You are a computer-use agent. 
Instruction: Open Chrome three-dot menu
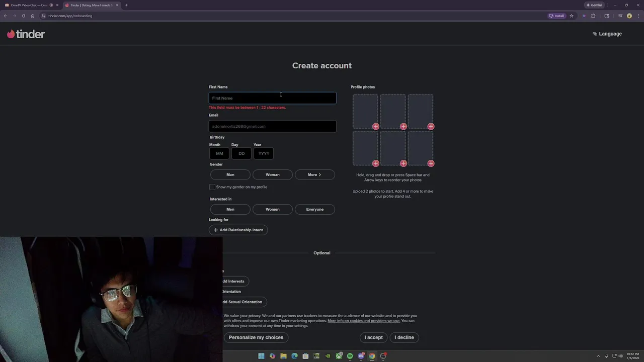click(x=638, y=16)
